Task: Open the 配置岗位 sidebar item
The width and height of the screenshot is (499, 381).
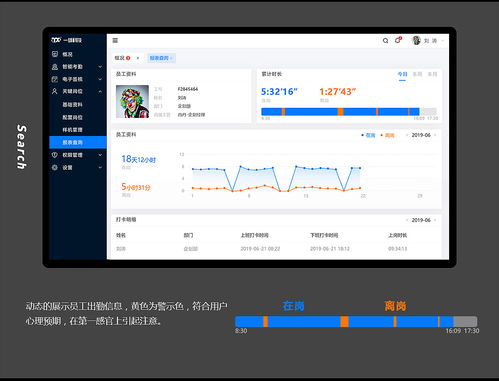Action: pyautogui.click(x=72, y=117)
